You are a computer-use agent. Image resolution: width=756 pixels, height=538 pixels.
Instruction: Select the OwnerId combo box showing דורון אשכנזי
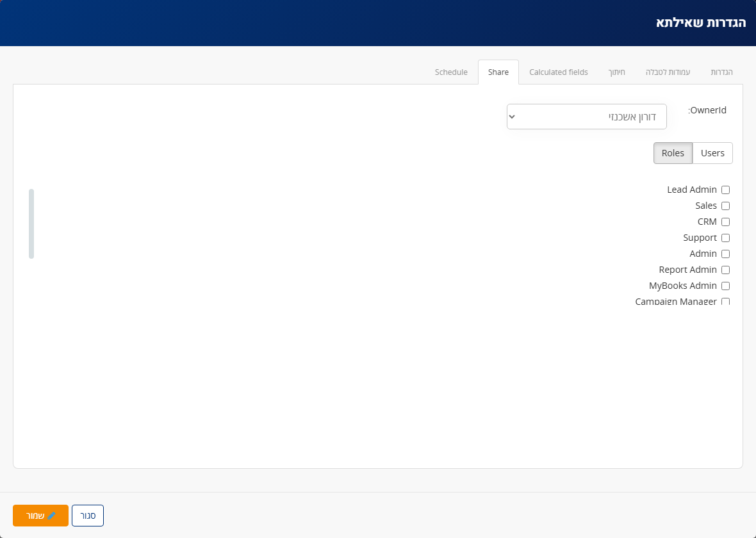pos(587,117)
